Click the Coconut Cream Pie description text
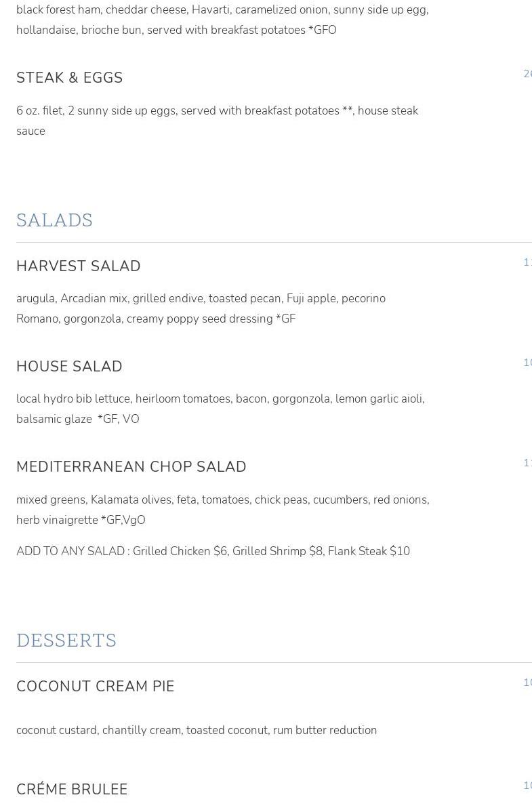The height and width of the screenshot is (812, 532). coord(197,730)
